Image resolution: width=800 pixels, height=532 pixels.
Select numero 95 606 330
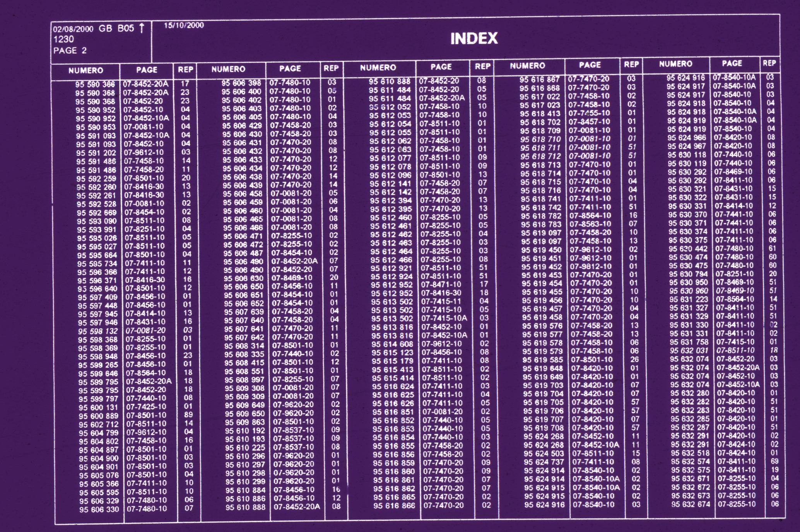99,510
